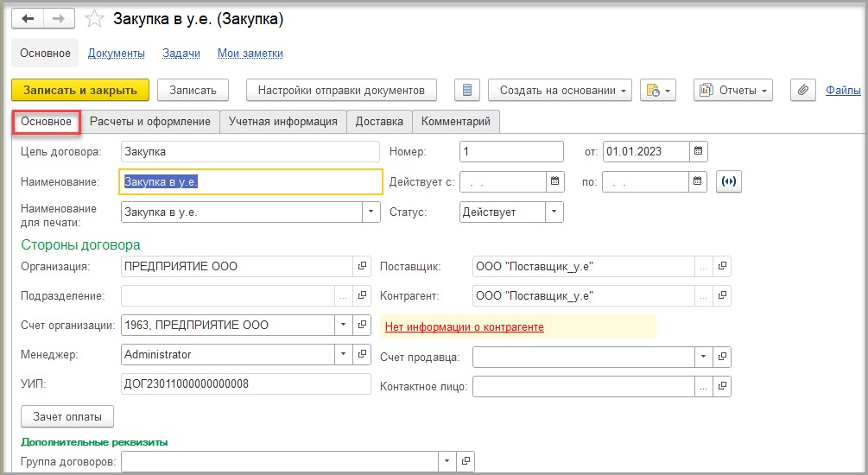868x475 pixels.
Task: Expand the Статус dropdown
Action: click(554, 212)
